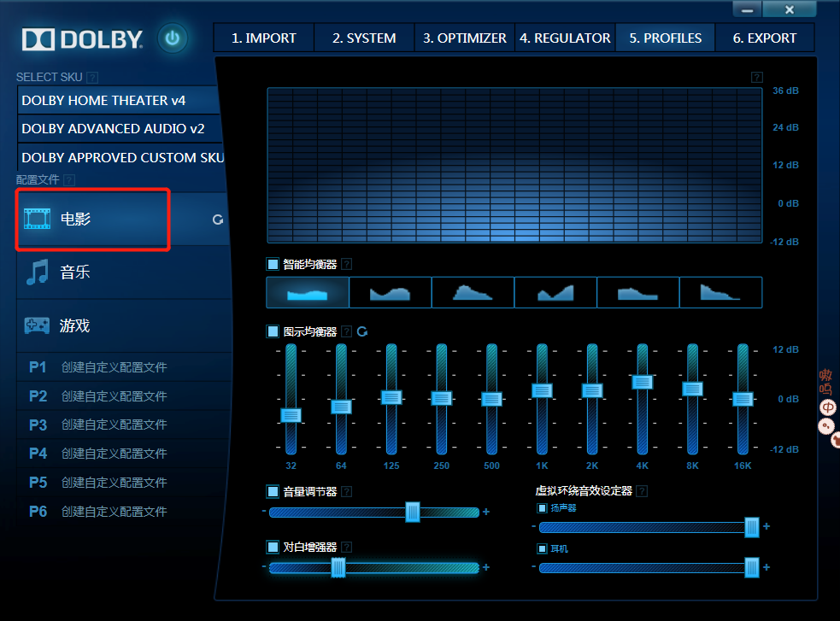Click the 对白增强器 slider handle
Screen dimensions: 840x621
(x=338, y=567)
